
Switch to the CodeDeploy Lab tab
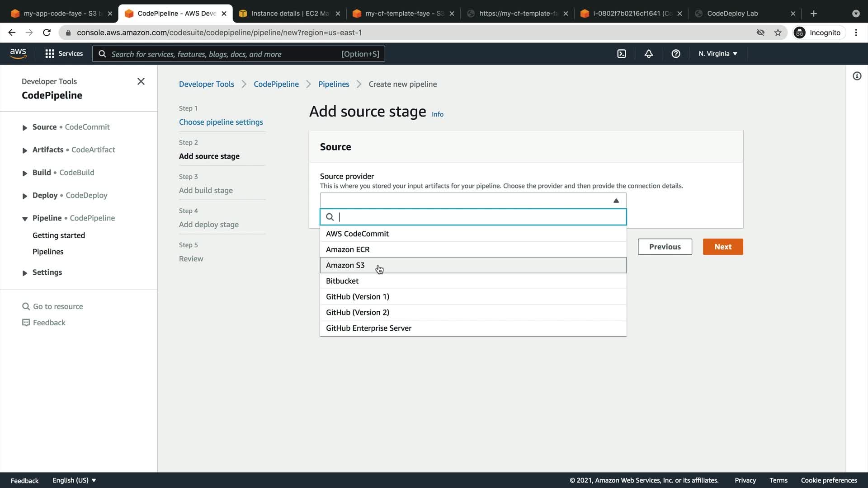[x=732, y=14]
